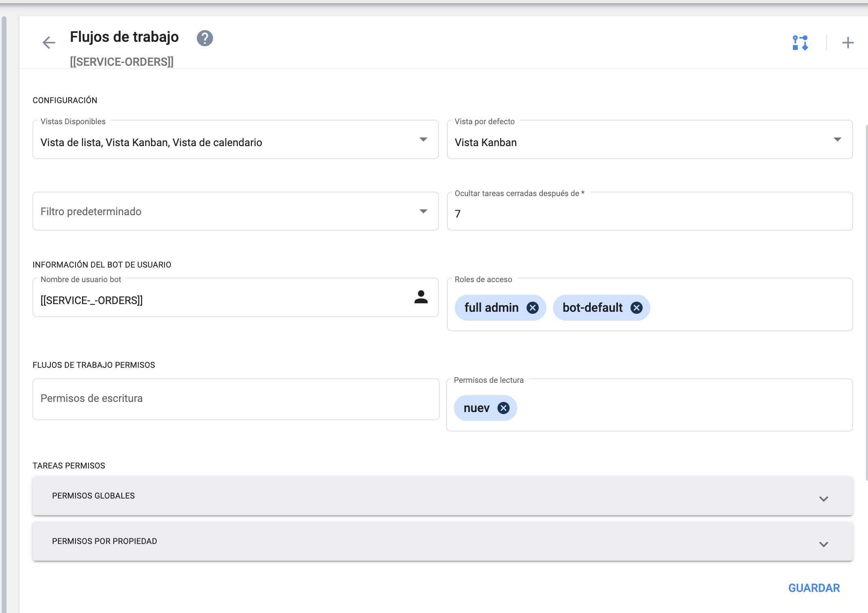Select the full admin role chip
This screenshot has width=868, height=613.
[492, 308]
